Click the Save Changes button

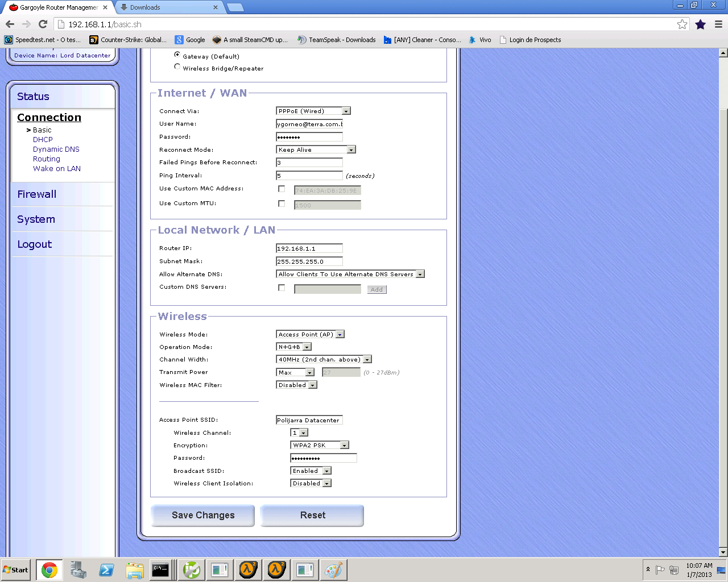tap(202, 516)
